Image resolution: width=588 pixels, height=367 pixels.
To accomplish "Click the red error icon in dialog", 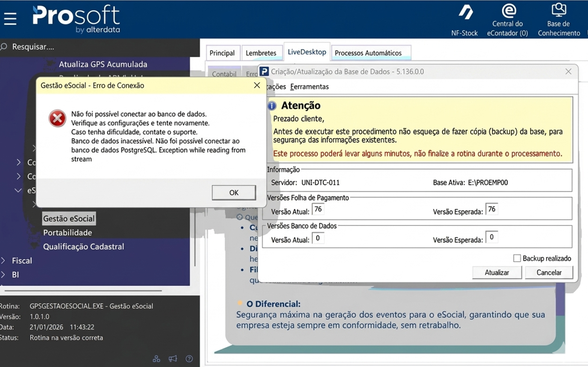I will tap(57, 118).
